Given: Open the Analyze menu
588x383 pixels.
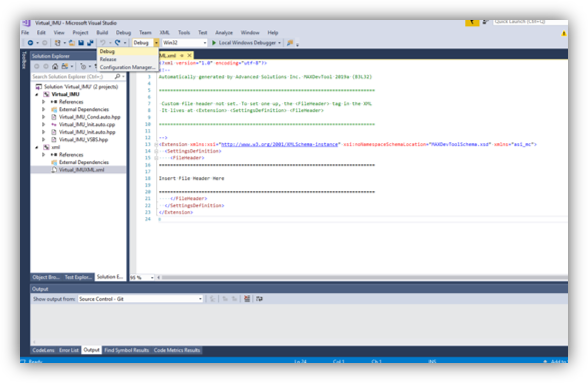Looking at the screenshot, I should pyautogui.click(x=224, y=33).
